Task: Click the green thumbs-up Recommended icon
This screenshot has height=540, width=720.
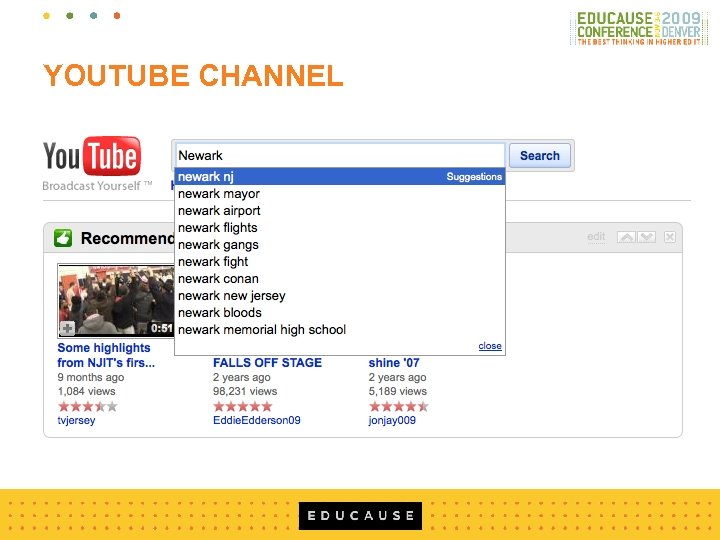Action: [63, 238]
